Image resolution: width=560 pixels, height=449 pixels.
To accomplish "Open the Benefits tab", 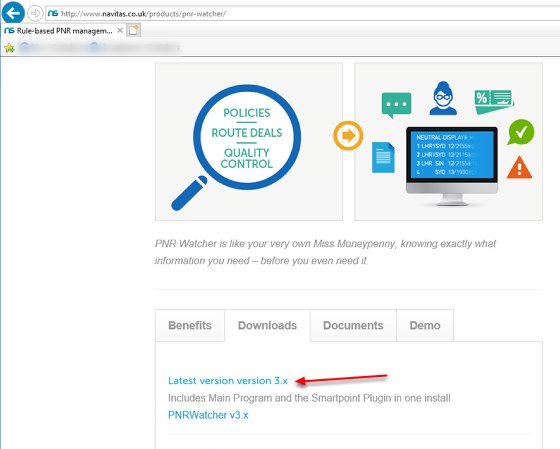I will 190,325.
